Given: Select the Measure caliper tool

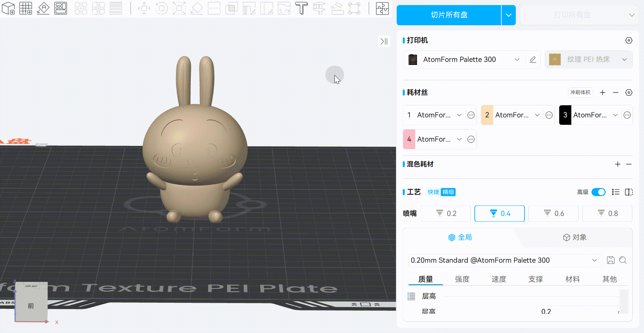Looking at the screenshot, I should 319,8.
